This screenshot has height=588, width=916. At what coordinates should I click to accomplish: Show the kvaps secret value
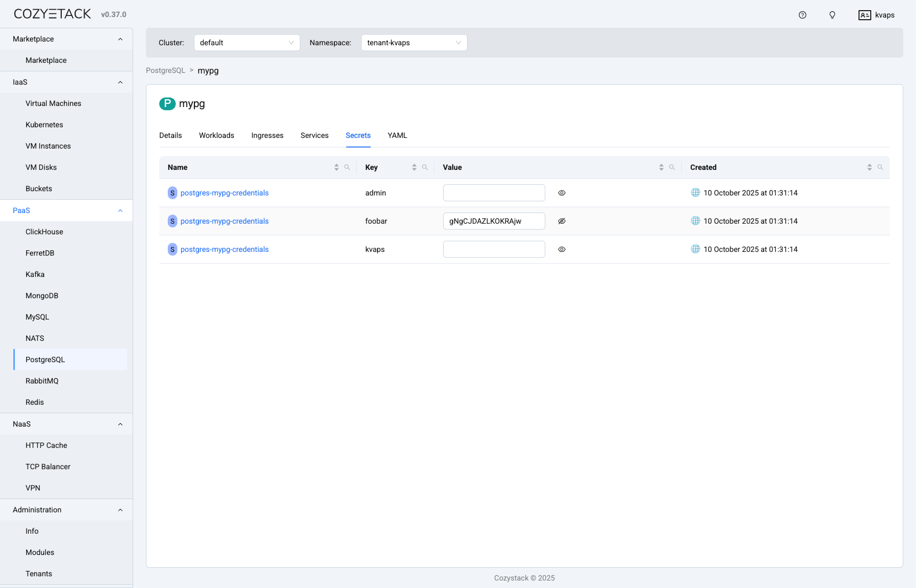click(561, 249)
